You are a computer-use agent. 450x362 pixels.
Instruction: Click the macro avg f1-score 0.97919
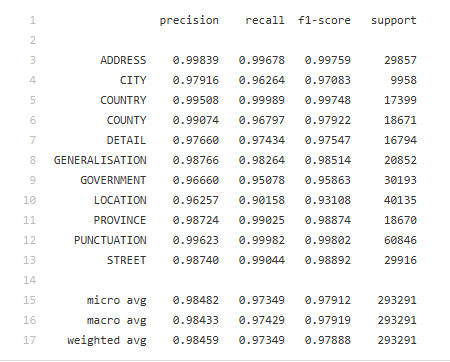[328, 320]
